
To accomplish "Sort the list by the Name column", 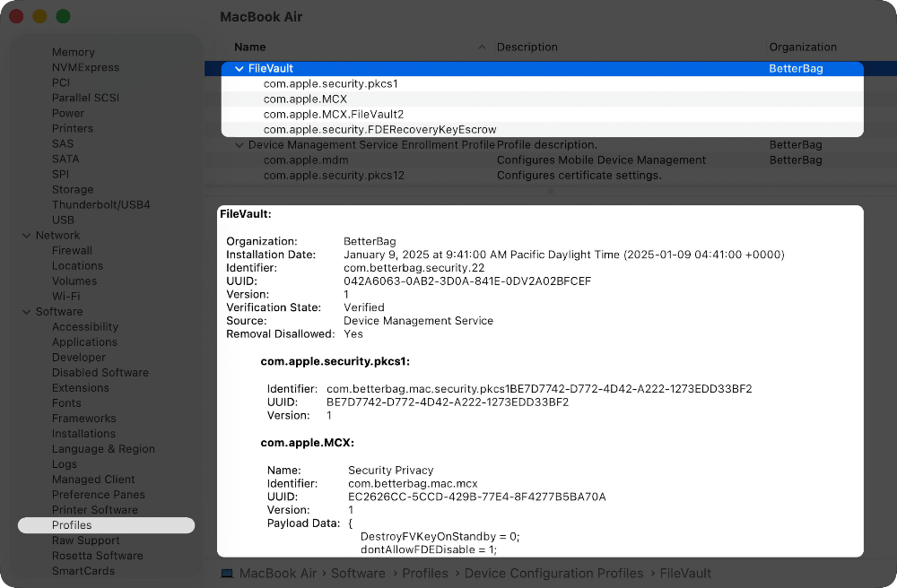I will [x=249, y=47].
